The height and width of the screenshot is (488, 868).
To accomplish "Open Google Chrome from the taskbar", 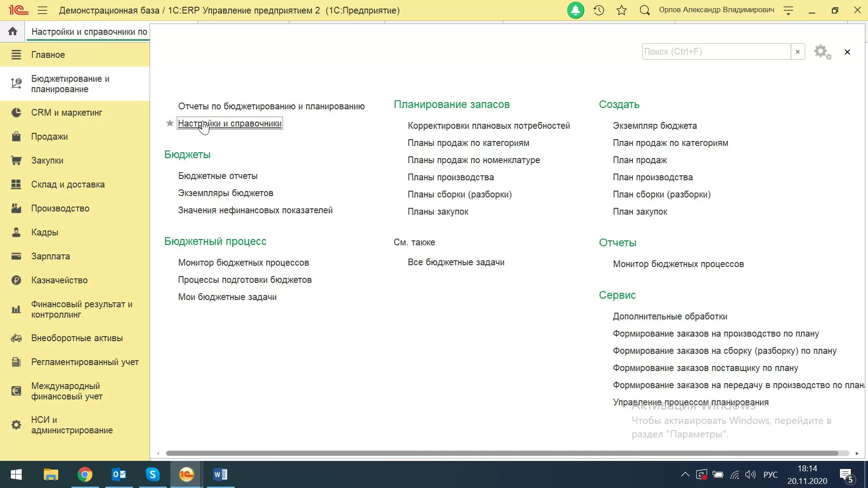I will tap(85, 474).
